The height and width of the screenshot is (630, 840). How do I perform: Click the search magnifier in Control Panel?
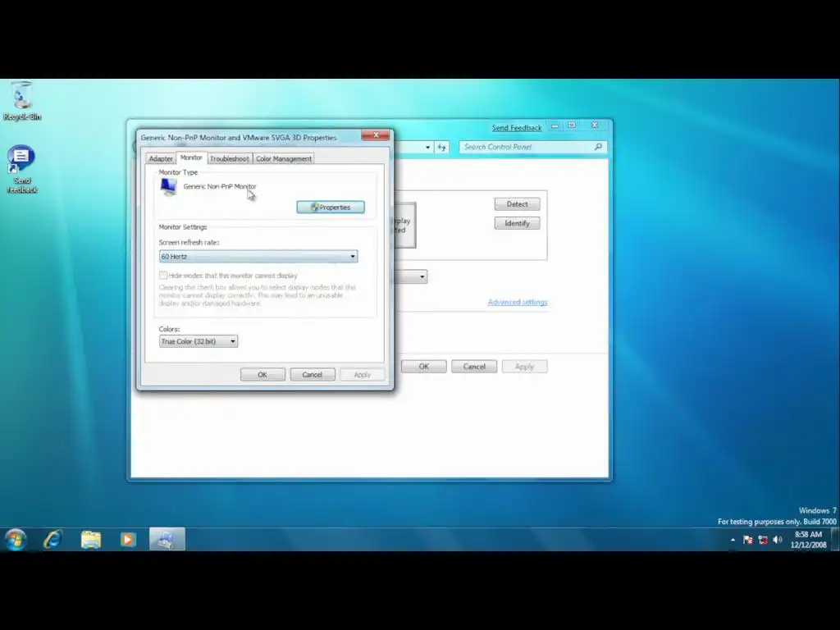click(598, 147)
